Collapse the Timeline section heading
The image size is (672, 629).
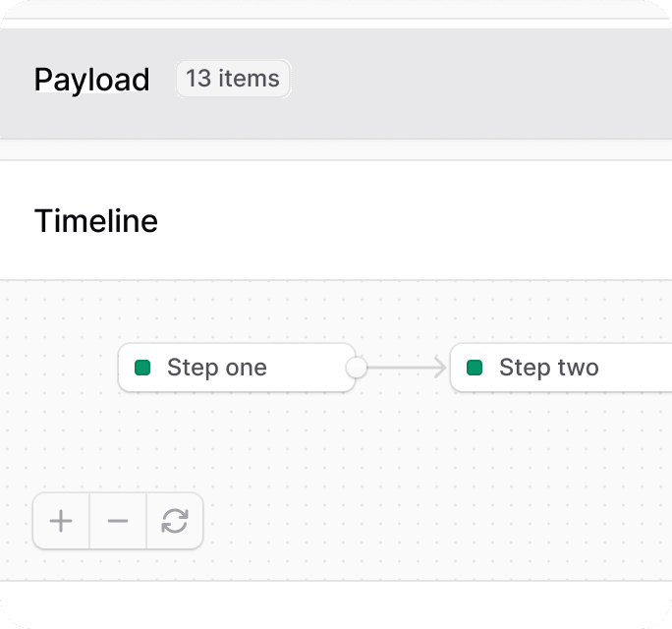96,221
